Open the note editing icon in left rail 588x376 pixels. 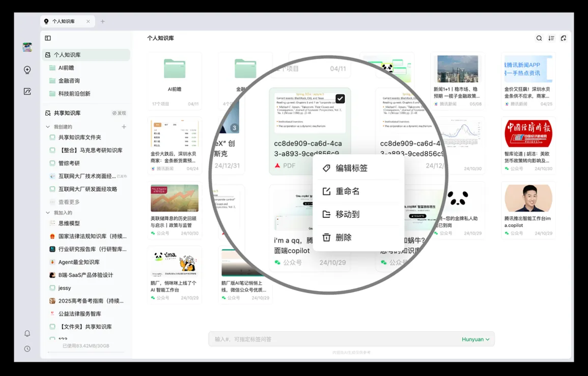pyautogui.click(x=27, y=92)
